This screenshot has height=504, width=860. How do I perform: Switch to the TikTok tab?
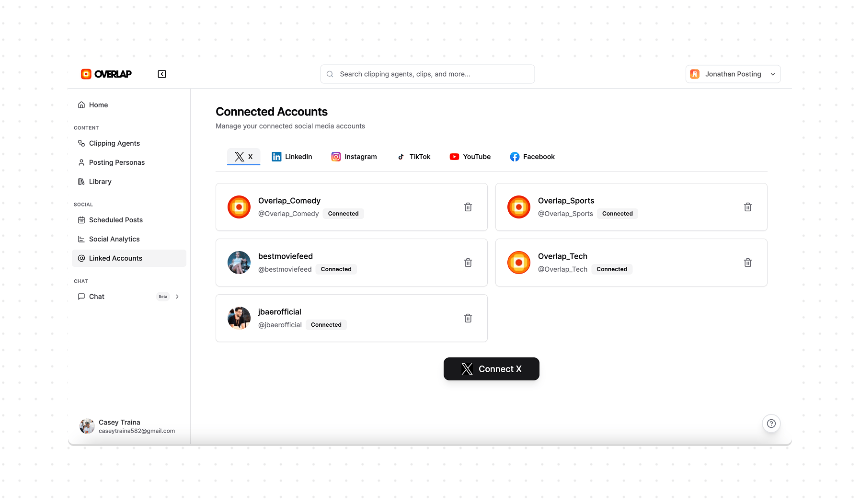coord(414,157)
